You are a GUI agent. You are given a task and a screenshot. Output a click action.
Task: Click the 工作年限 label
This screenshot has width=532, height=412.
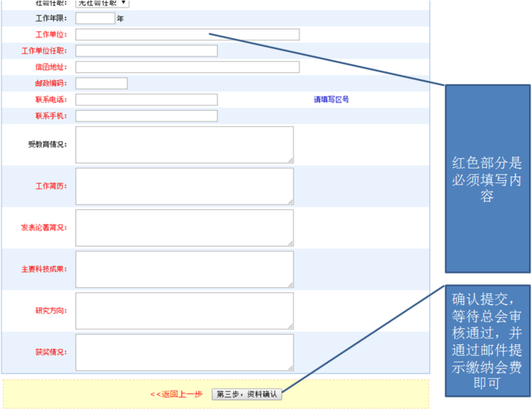(x=51, y=18)
